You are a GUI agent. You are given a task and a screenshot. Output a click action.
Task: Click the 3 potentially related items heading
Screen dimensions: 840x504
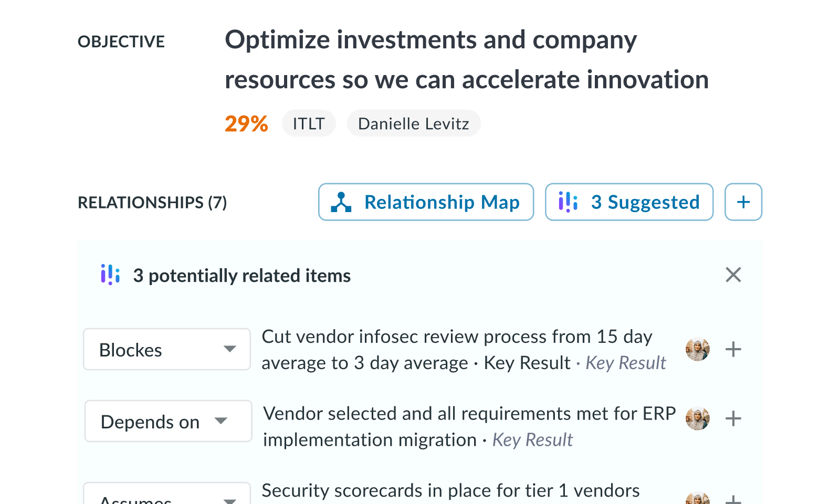point(241,276)
